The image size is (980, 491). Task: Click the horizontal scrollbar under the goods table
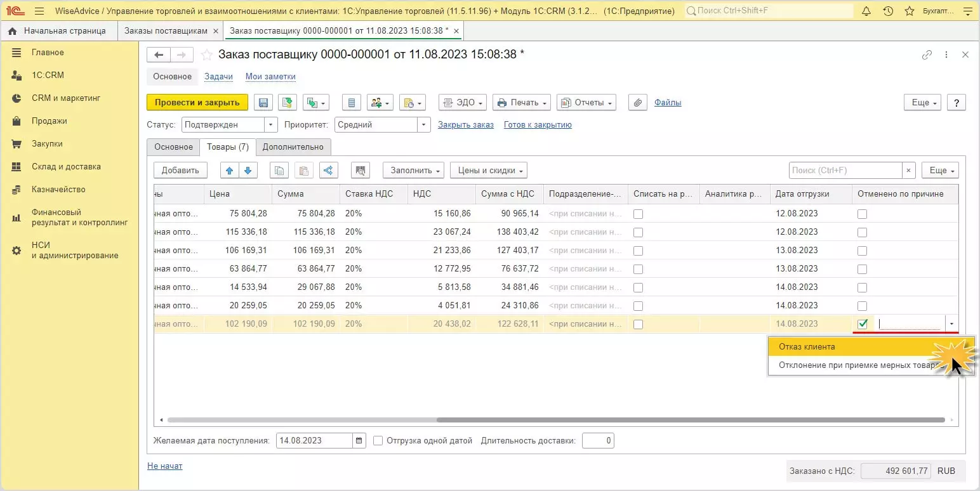point(690,420)
